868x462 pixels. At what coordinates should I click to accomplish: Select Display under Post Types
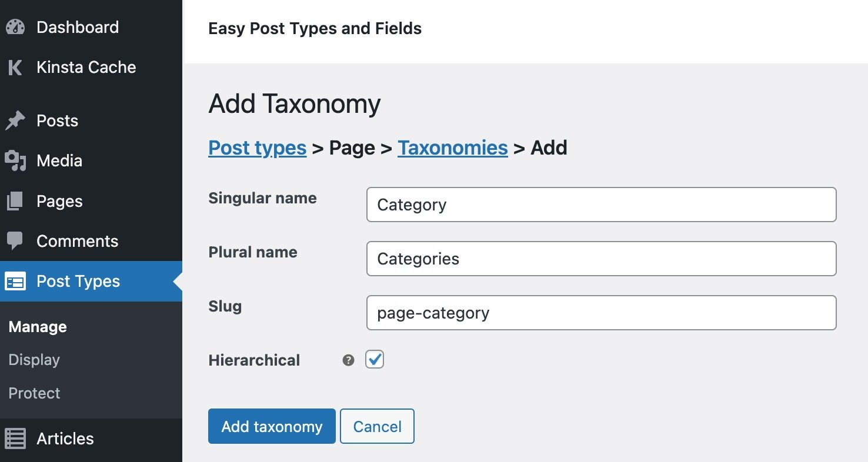(x=34, y=359)
